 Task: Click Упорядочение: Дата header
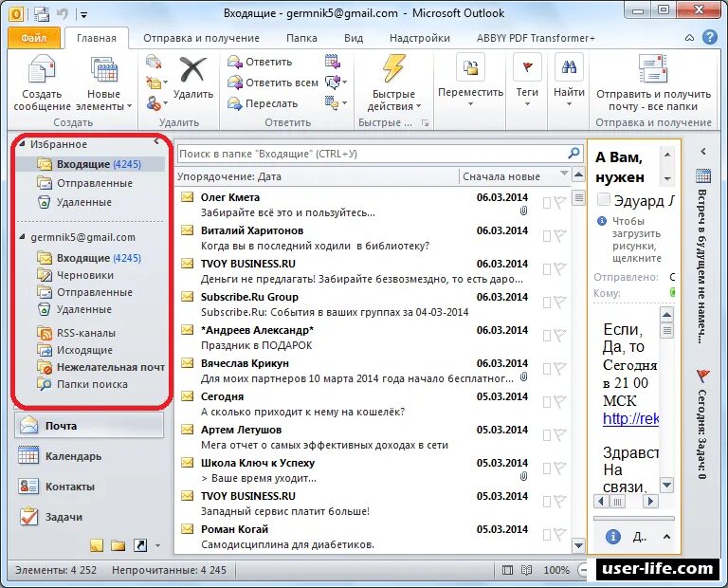(x=228, y=176)
